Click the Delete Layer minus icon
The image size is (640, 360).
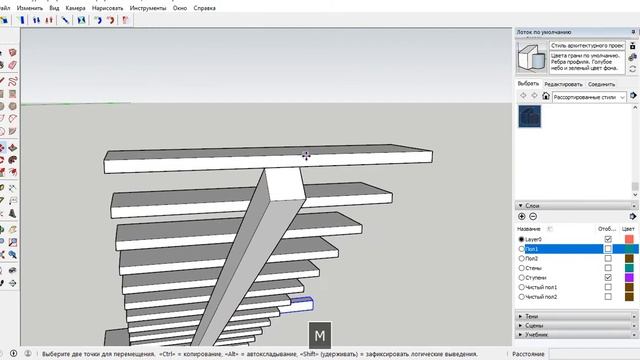(533, 217)
